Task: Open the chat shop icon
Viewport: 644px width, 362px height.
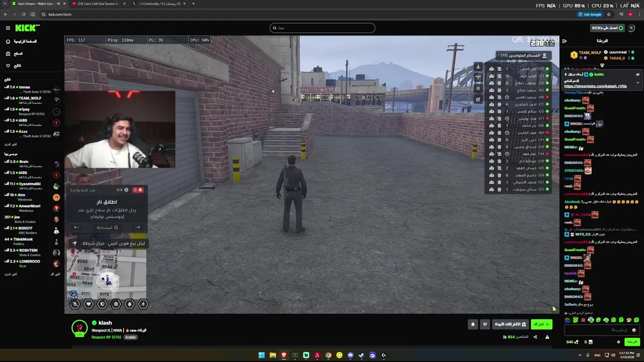Action: pyautogui.click(x=590, y=342)
